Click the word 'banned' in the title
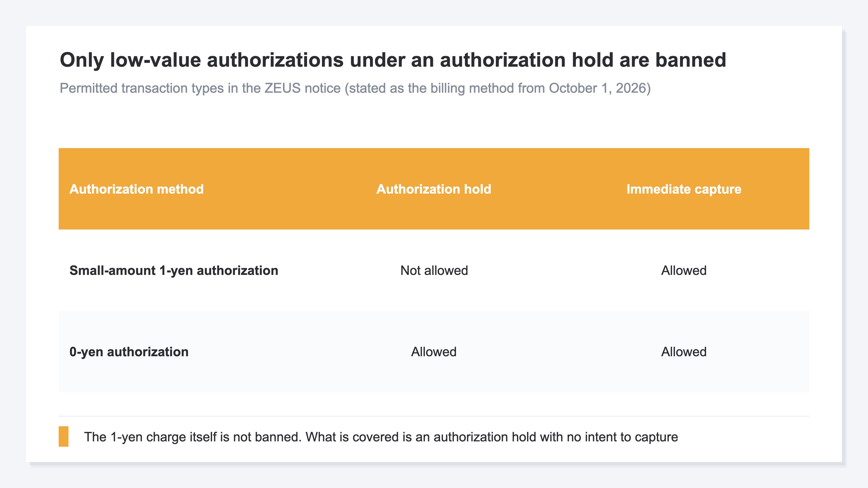 [691, 60]
